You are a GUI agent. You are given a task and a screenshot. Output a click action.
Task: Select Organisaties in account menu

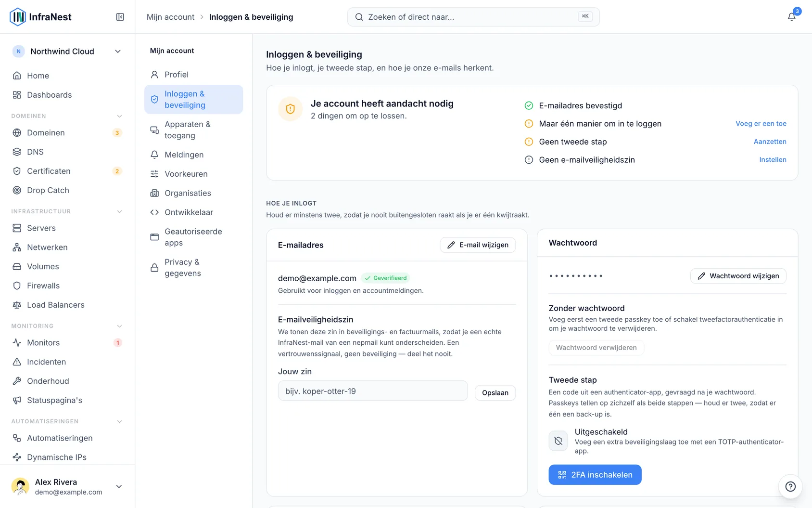194,193
